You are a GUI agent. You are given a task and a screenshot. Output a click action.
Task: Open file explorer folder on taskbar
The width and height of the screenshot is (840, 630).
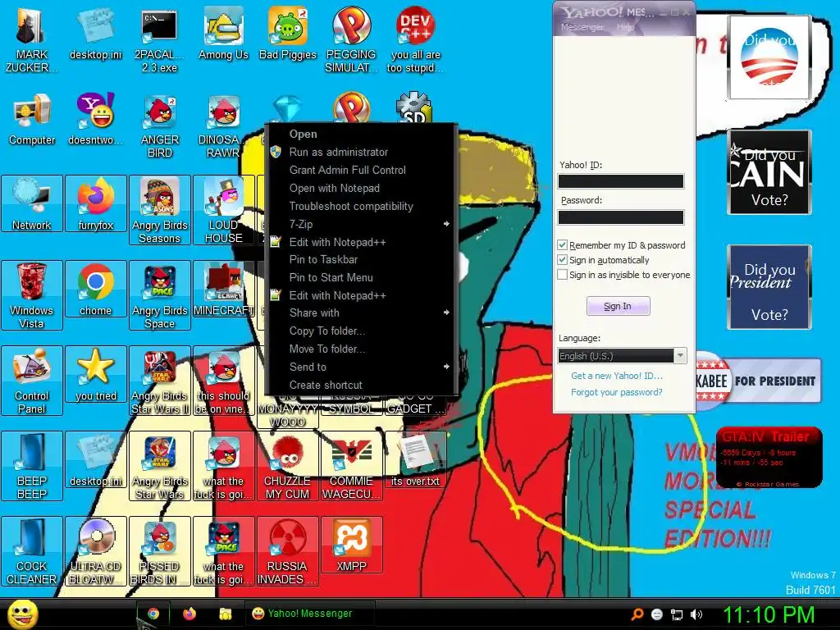point(226,614)
